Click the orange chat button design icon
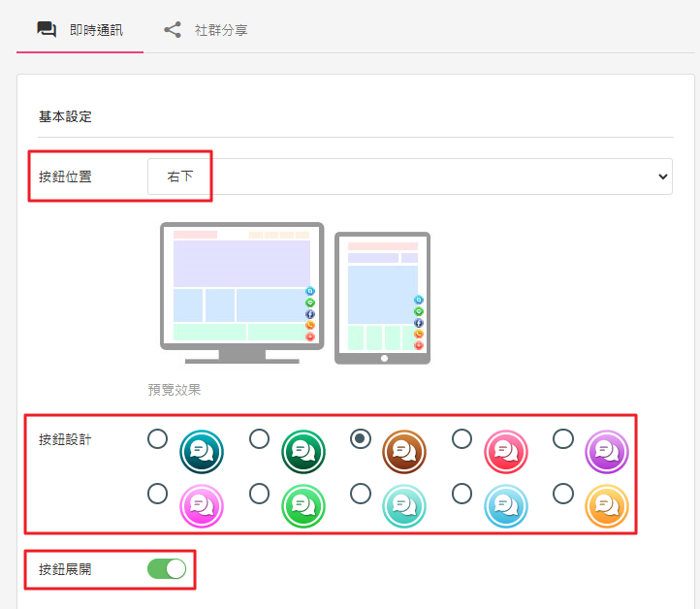 (x=607, y=506)
